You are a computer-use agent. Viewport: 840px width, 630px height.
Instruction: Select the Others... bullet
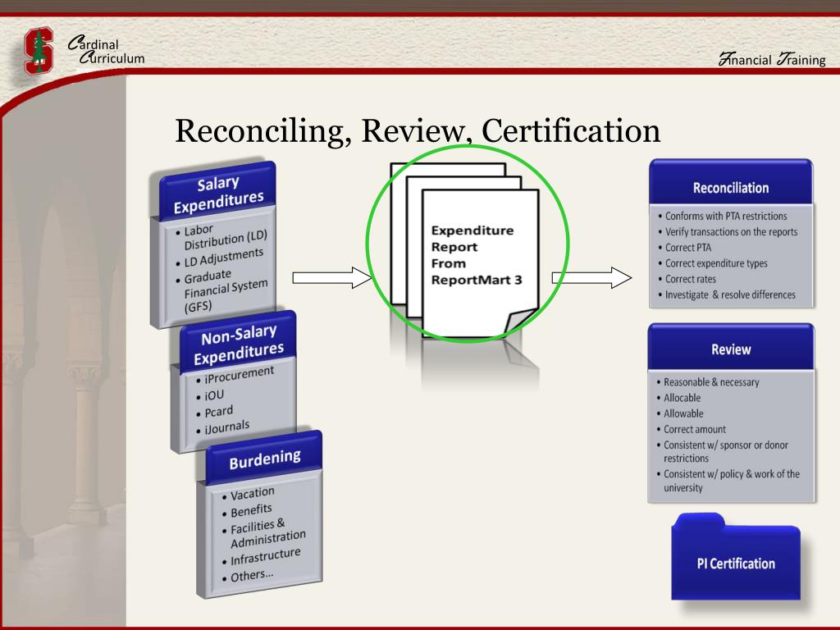[248, 576]
